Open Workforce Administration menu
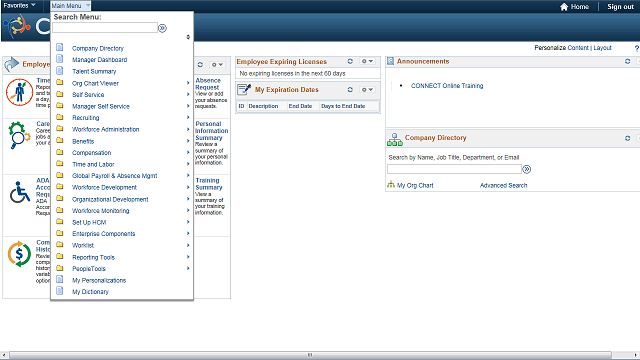 (x=106, y=129)
